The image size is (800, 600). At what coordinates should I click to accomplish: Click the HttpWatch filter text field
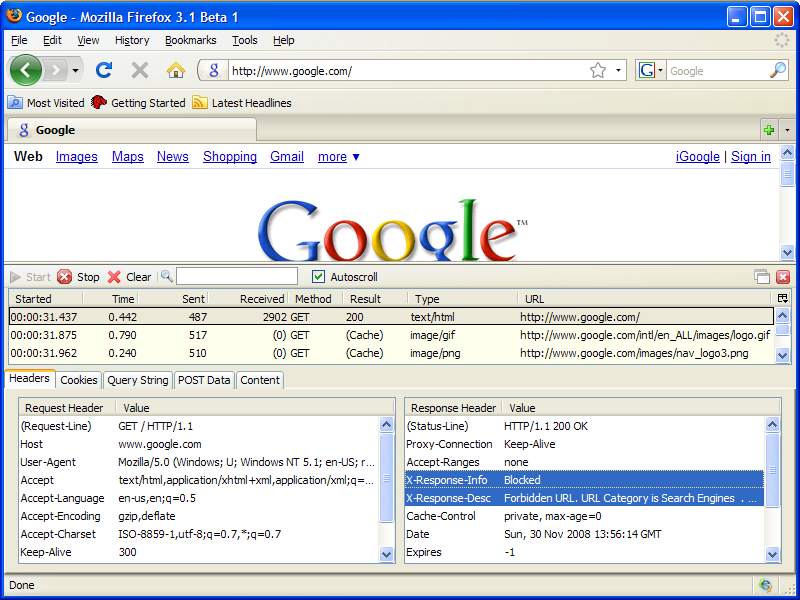point(237,277)
